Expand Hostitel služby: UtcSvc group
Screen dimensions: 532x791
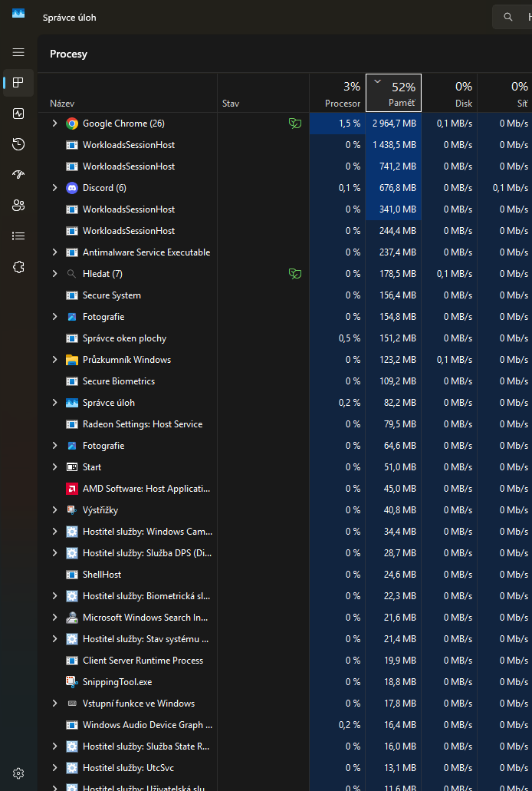[x=54, y=768]
